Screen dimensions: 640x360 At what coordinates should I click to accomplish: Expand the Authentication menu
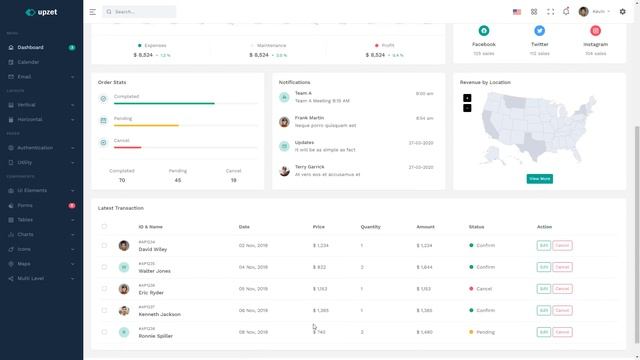click(x=41, y=148)
